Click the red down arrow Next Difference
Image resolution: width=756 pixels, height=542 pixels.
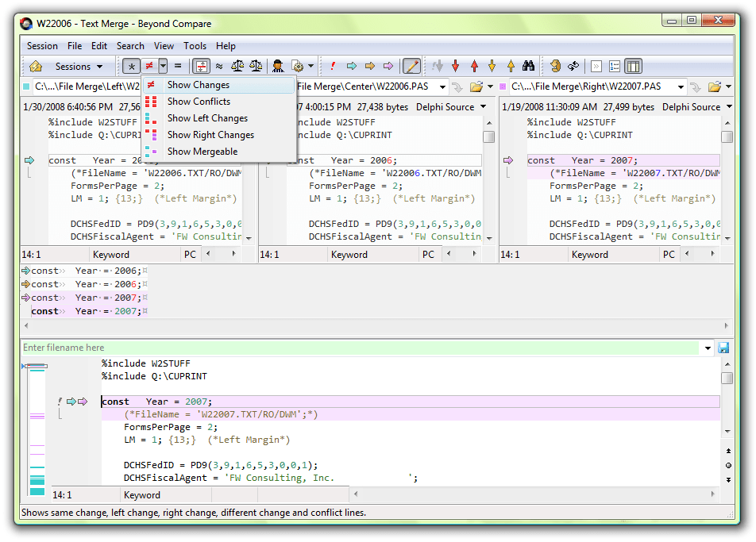pos(456,66)
